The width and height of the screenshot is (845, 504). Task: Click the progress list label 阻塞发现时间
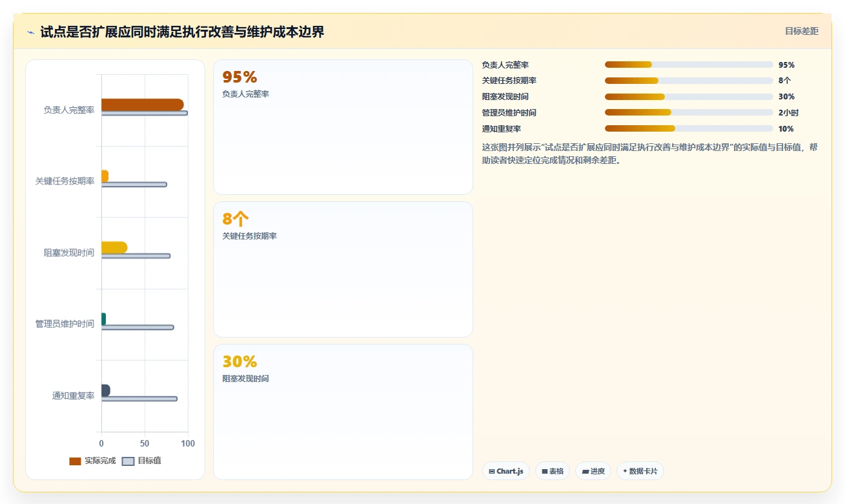[x=505, y=97]
